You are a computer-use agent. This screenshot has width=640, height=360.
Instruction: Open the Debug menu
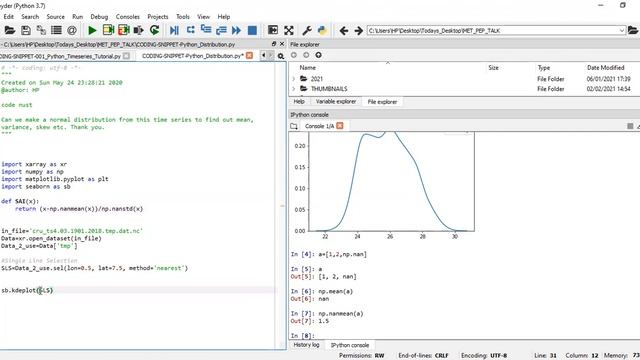[x=99, y=17]
